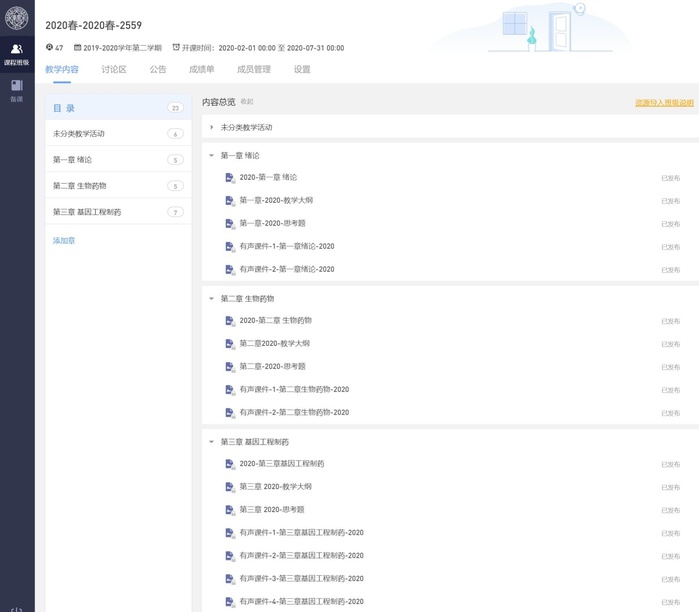The image size is (699, 612).
Task: Click the file icon beside 有声课件-1-第二章生物药物-2020
Action: 230,389
